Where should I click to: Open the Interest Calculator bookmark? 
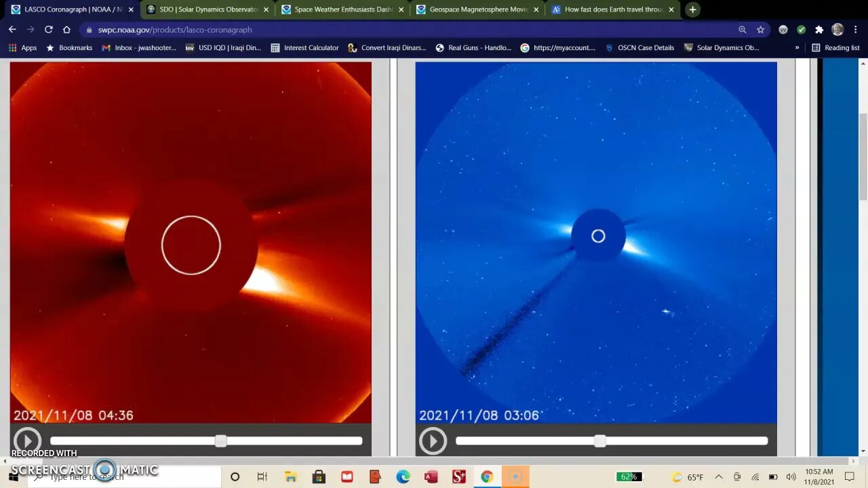(x=304, y=48)
